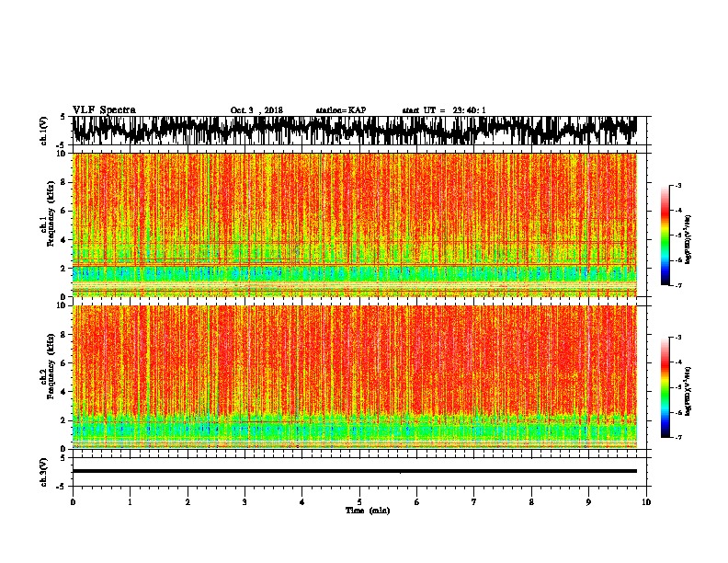Click the ch.1 frequency spectrogram panel

[x=354, y=224]
